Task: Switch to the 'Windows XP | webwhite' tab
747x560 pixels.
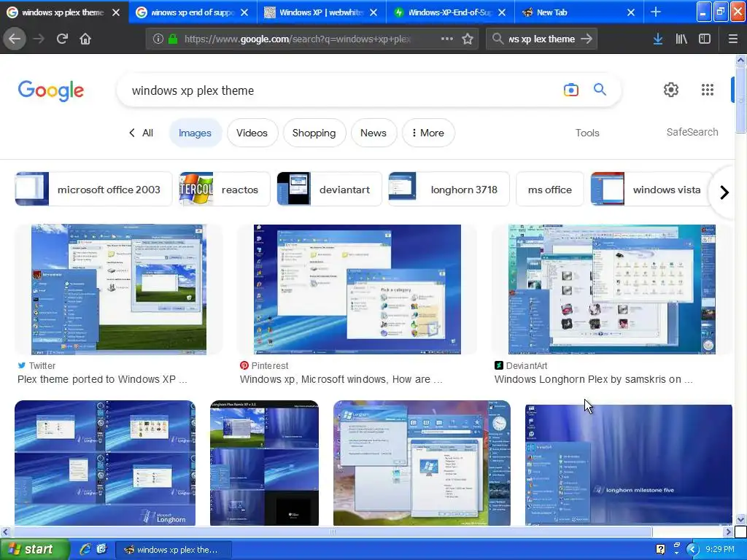Action: [x=322, y=12]
